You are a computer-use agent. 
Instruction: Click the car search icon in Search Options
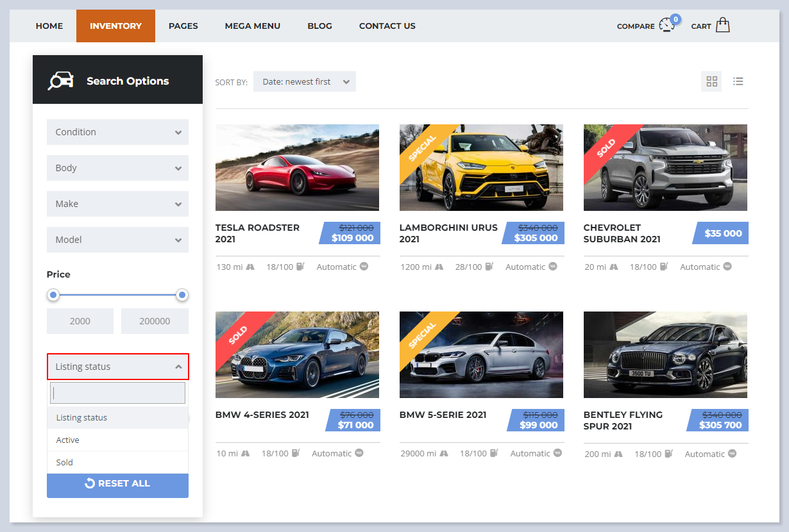coord(60,81)
